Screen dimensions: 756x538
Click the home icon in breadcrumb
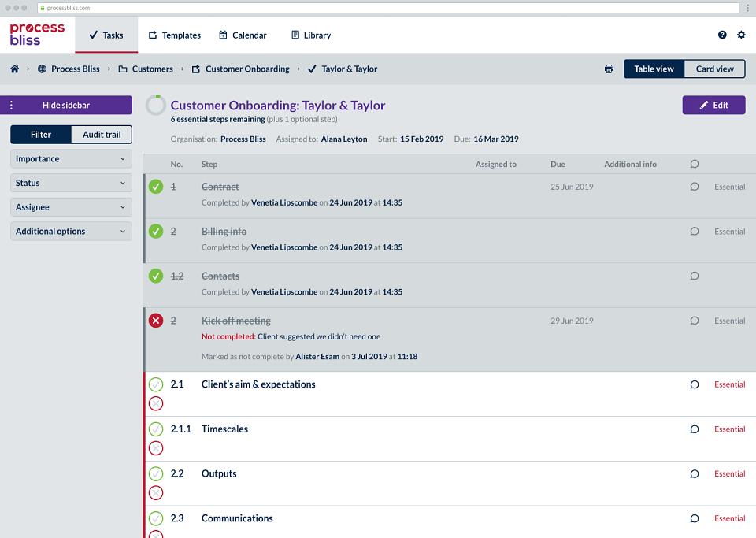coord(14,69)
